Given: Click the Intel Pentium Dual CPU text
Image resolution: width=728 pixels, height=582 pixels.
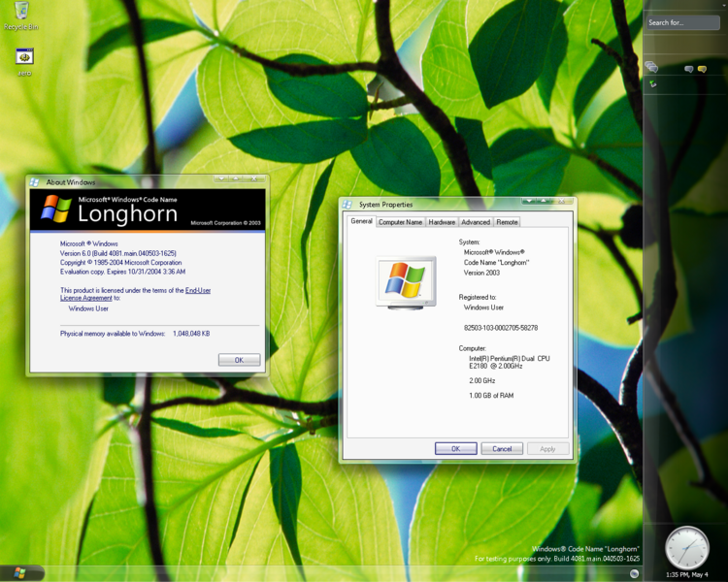Looking at the screenshot, I should [510, 362].
